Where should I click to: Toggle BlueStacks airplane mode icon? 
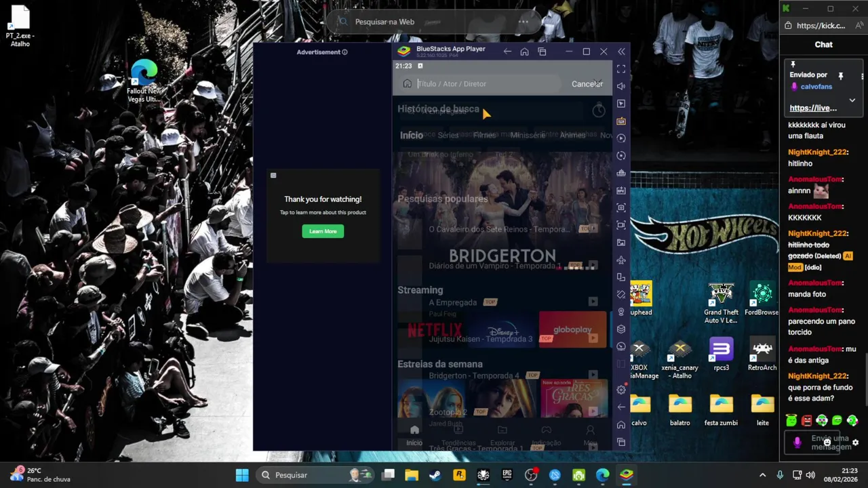(x=621, y=260)
